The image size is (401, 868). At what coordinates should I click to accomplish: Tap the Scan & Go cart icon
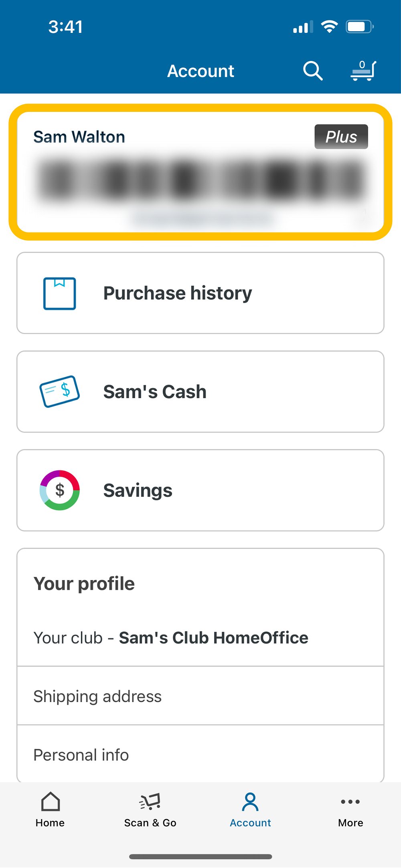[x=150, y=801]
